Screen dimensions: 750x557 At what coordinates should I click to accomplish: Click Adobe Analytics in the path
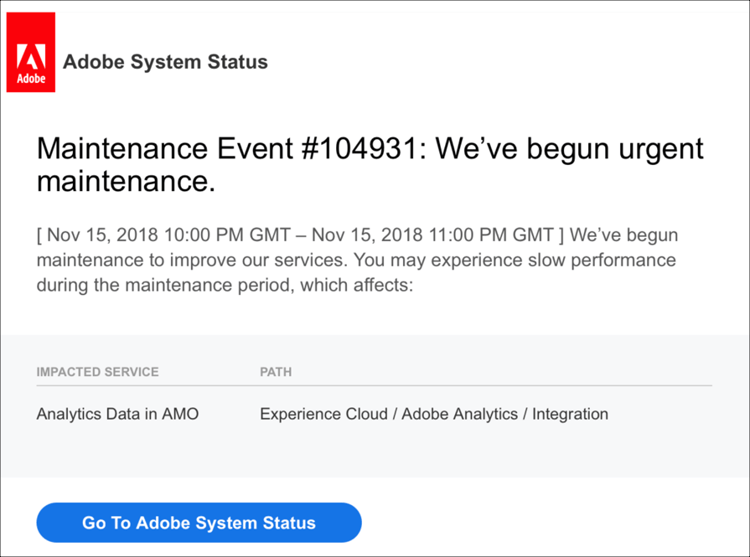[x=457, y=413]
